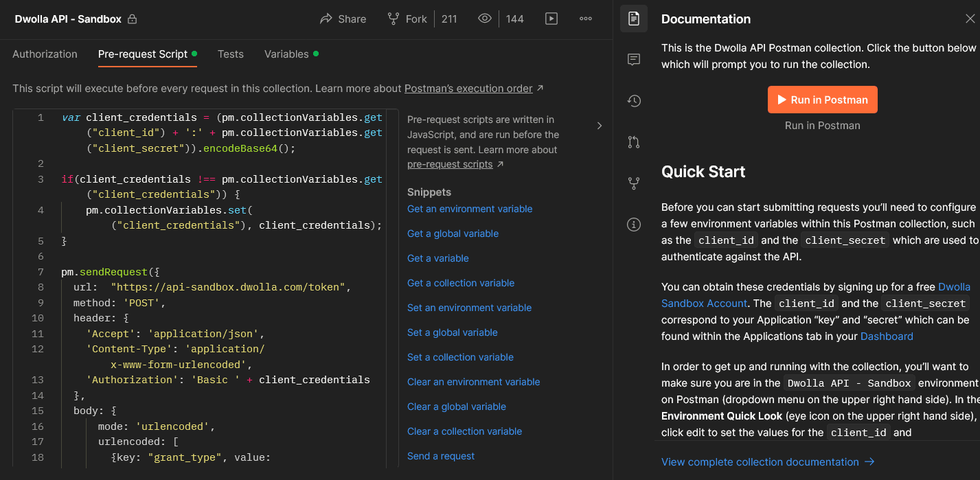The height and width of the screenshot is (480, 980).
Task: Watch the collection using the eye icon
Action: (x=484, y=19)
